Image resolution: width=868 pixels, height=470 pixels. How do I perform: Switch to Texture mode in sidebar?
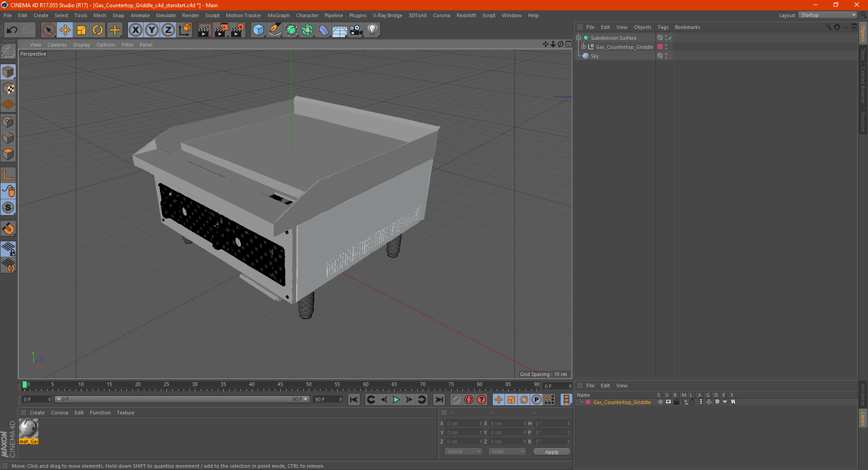coord(8,89)
